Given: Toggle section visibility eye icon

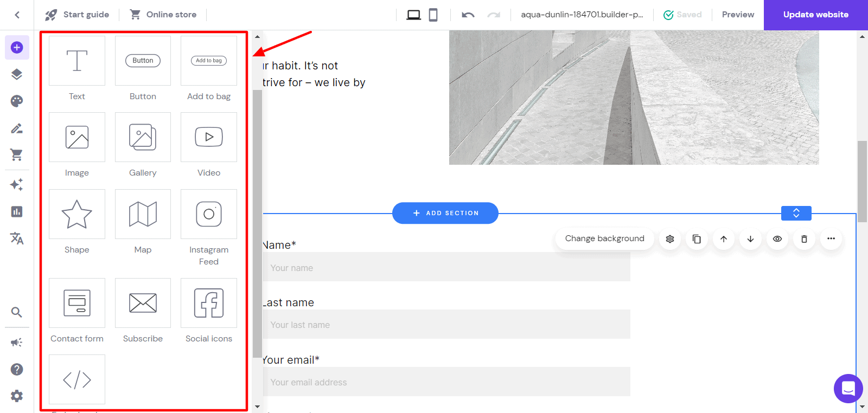Looking at the screenshot, I should pos(777,239).
